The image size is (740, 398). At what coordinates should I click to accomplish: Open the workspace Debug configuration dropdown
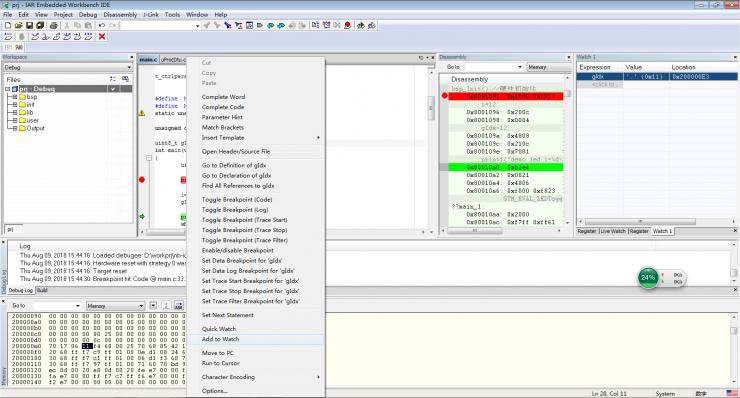point(129,68)
